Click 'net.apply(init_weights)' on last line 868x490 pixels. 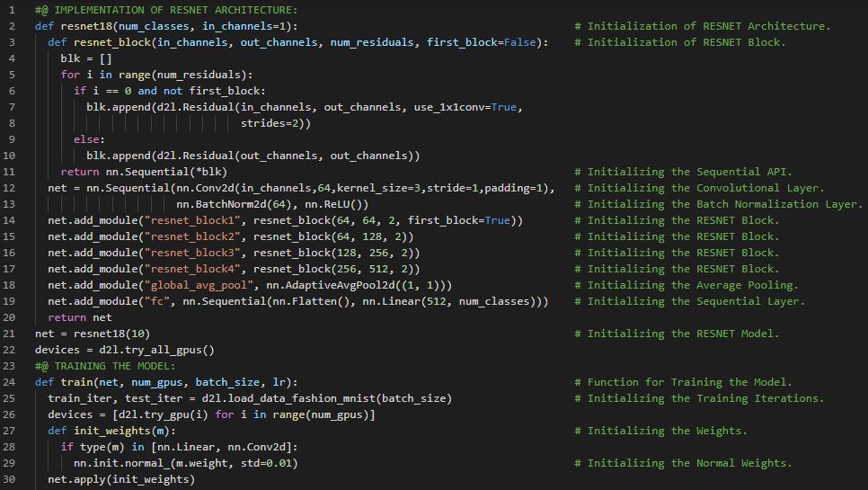click(x=121, y=479)
